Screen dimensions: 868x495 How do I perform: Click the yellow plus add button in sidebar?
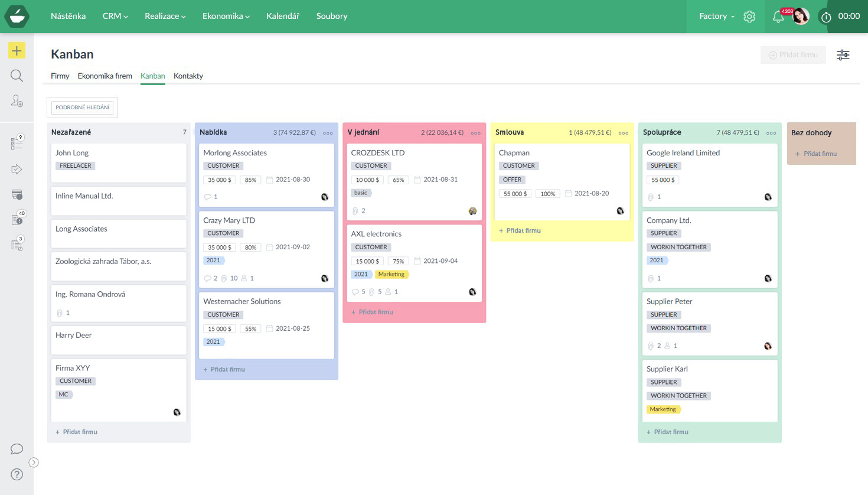[x=17, y=51]
